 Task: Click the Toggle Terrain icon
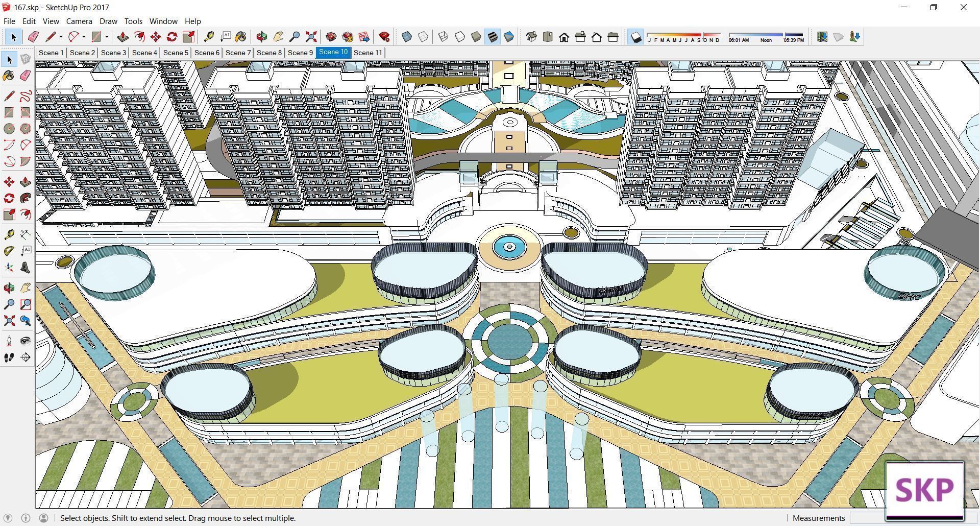click(x=838, y=37)
